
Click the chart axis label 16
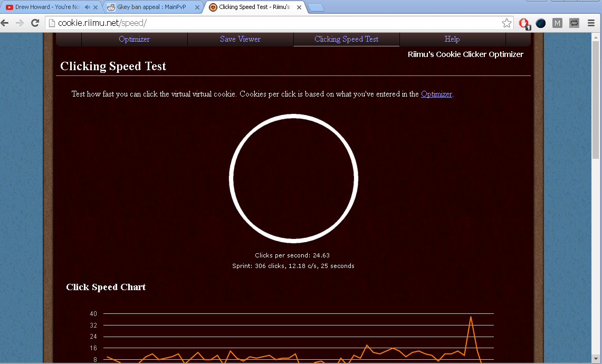tap(94, 348)
